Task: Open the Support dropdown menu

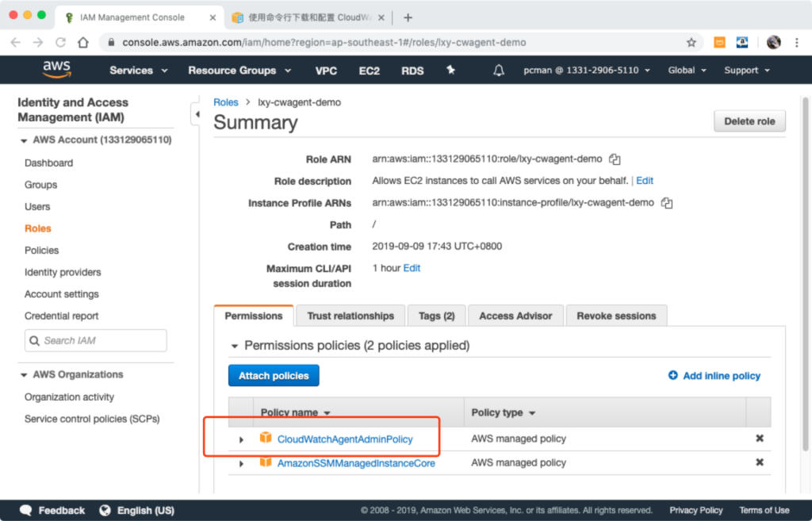Action: [x=747, y=71]
